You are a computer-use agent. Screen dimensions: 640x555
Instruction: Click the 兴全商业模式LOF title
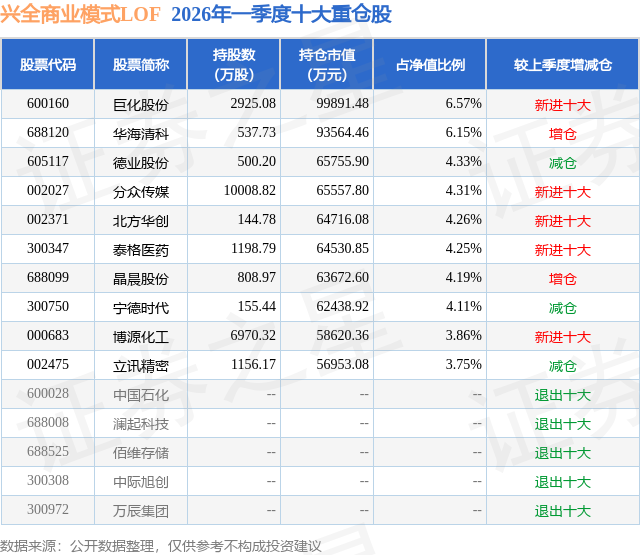[80, 14]
